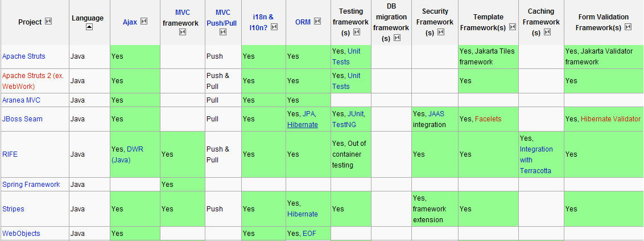Sort by Template Framework(s) column icon
This screenshot has height=241, width=644.
pyautogui.click(x=512, y=27)
